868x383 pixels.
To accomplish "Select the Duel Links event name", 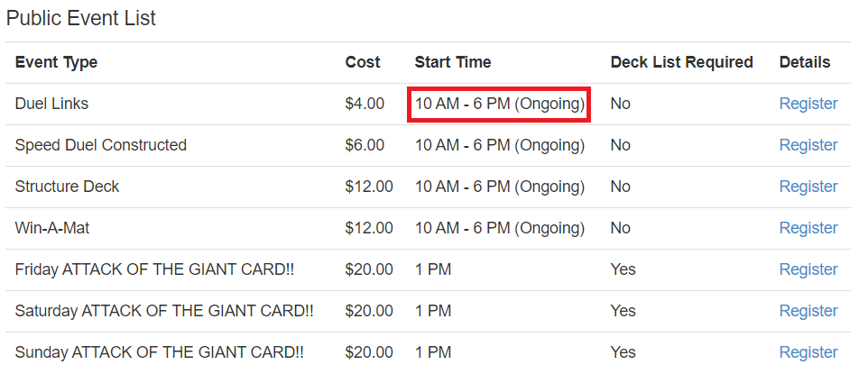I will [51, 104].
